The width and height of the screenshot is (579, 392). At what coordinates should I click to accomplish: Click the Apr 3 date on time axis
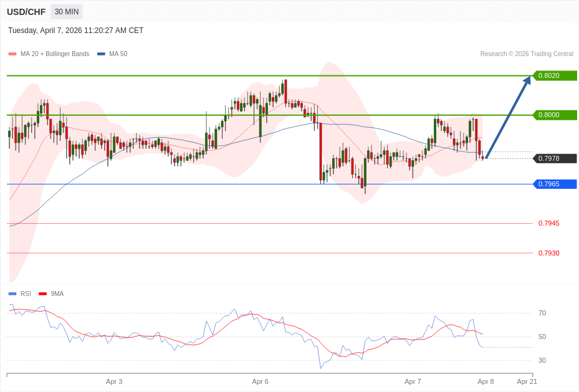[114, 381]
